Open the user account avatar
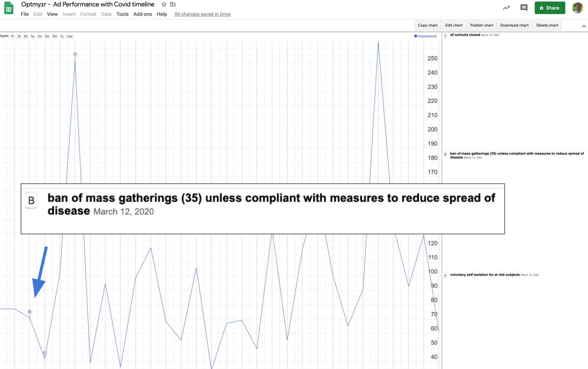The height and width of the screenshot is (369, 588). 578,8
